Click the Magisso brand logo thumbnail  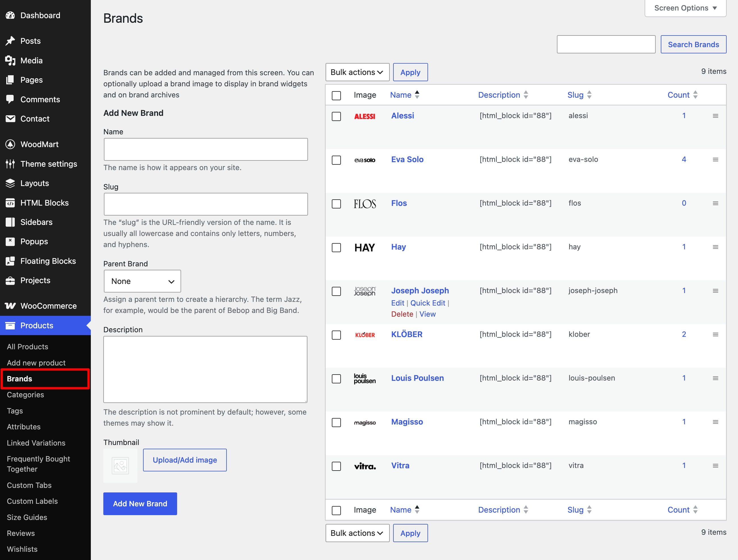(365, 423)
